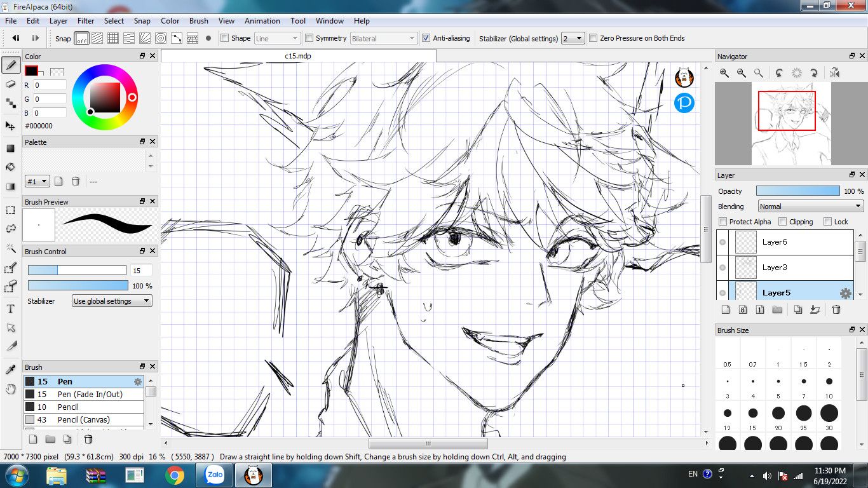
Task: Expand the Stabilizer global settings dropdown
Action: click(x=573, y=38)
